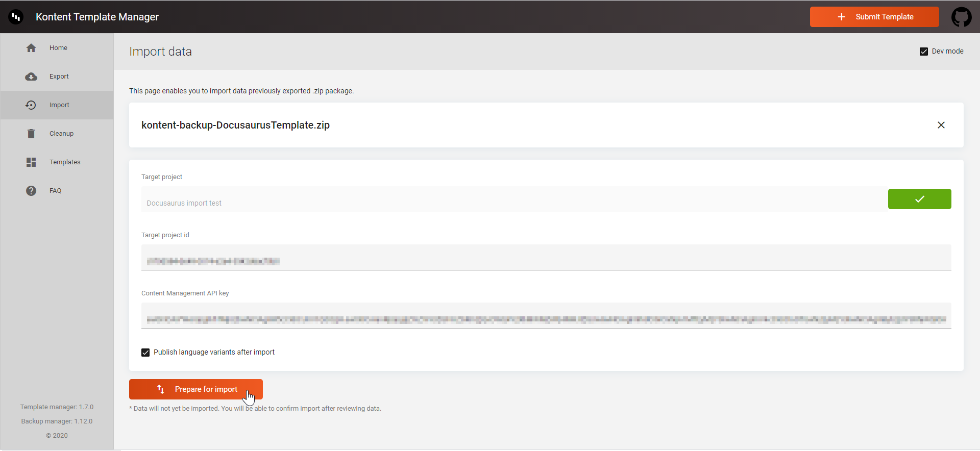980x451 pixels.
Task: Click the Target project id input field
Action: coord(546,261)
